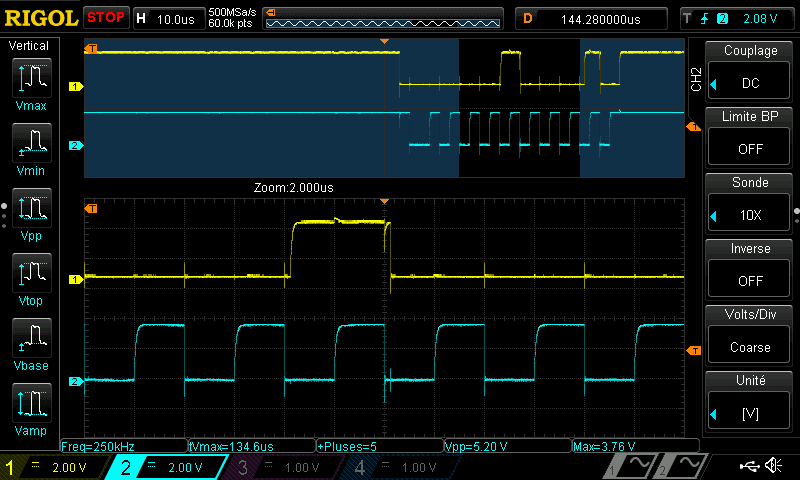
Task: Select the Vamp measurement icon
Action: pyautogui.click(x=32, y=402)
